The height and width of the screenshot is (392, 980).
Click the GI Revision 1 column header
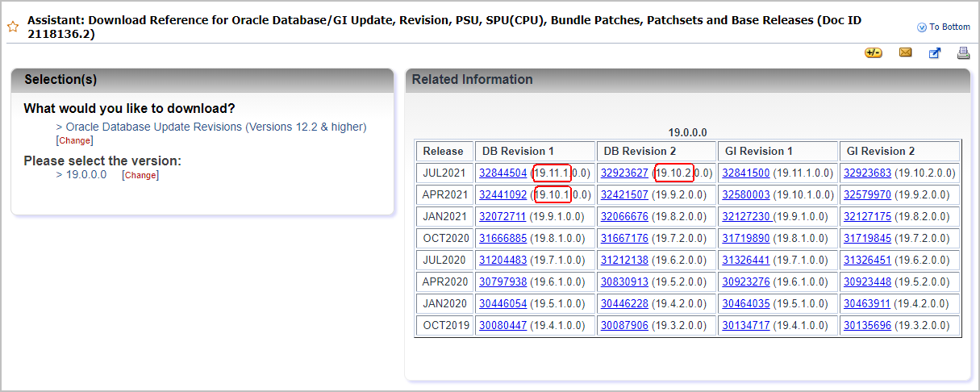coord(778,151)
